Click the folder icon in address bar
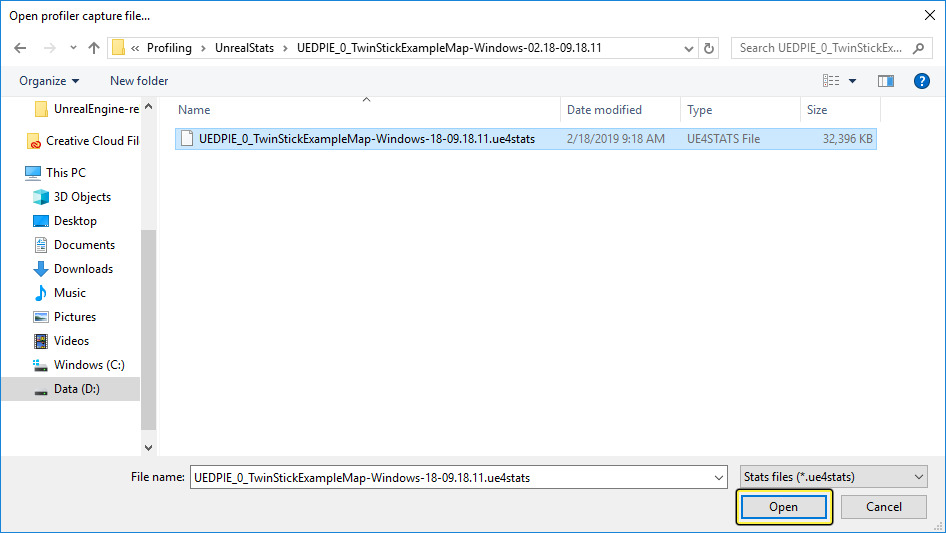This screenshot has width=946, height=533. (118, 48)
